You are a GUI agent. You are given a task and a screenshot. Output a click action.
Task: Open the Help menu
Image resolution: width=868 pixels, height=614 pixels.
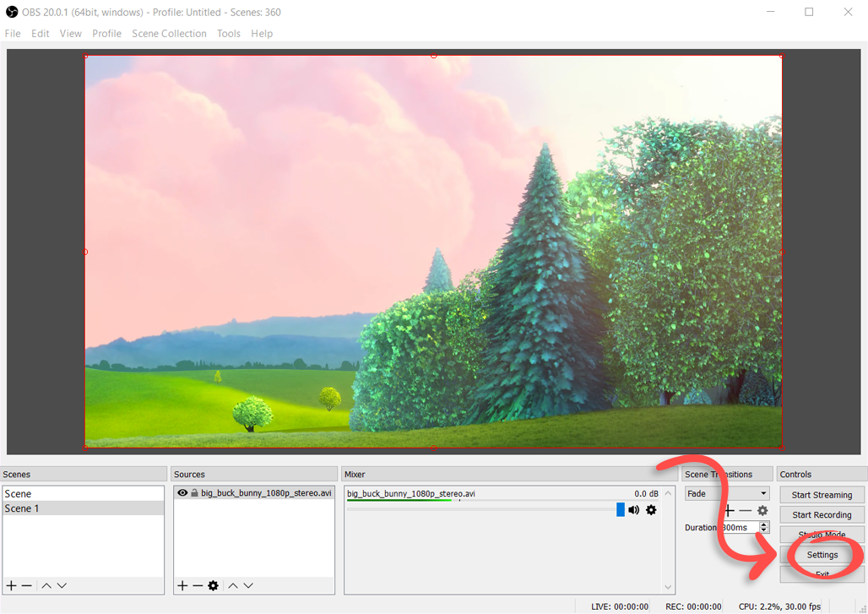(262, 34)
